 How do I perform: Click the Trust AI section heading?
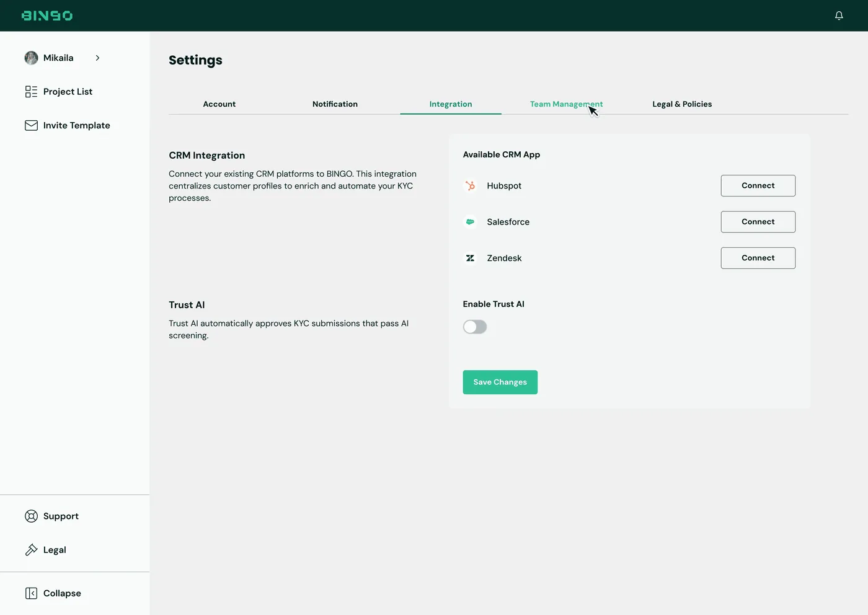coord(187,305)
